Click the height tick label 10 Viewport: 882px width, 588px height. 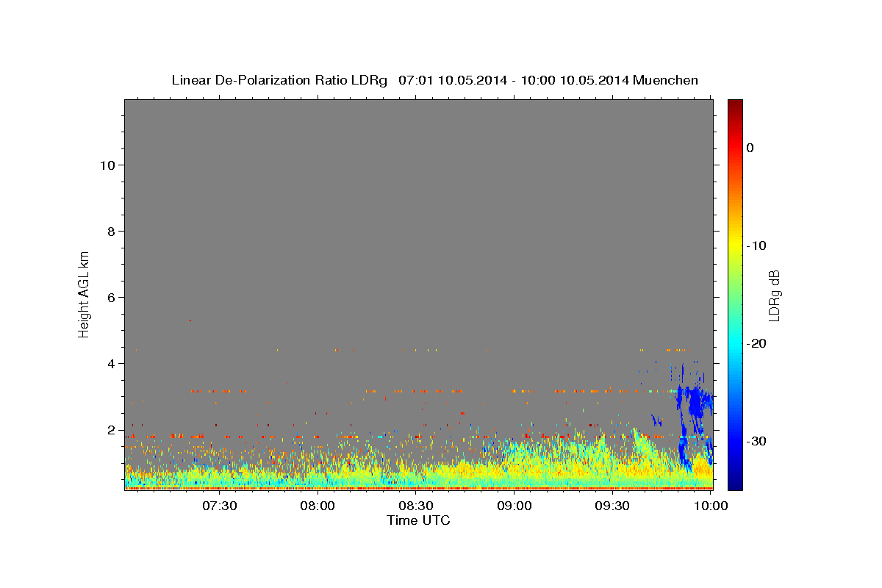point(107,165)
